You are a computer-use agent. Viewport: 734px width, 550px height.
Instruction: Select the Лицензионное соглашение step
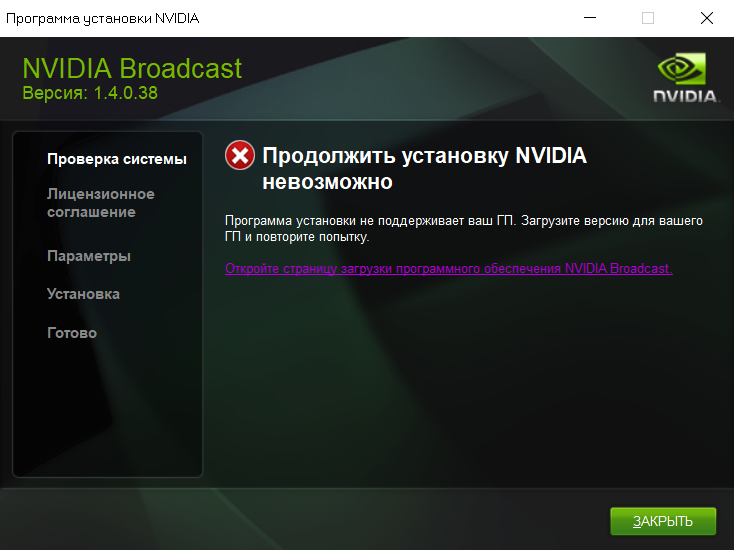coord(101,203)
